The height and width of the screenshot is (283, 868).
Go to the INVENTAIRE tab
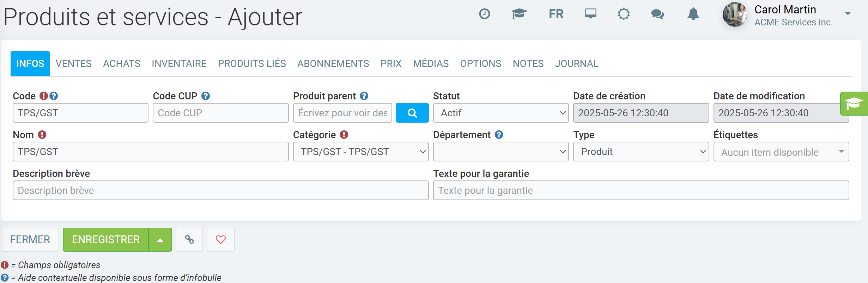point(179,63)
